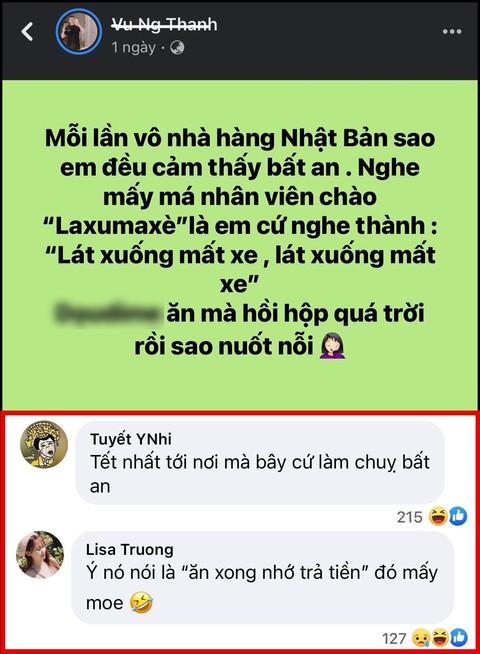Click haha reaction on Tuyết YNhi comment
Image resolution: width=480 pixels, height=654 pixels.
[438, 516]
